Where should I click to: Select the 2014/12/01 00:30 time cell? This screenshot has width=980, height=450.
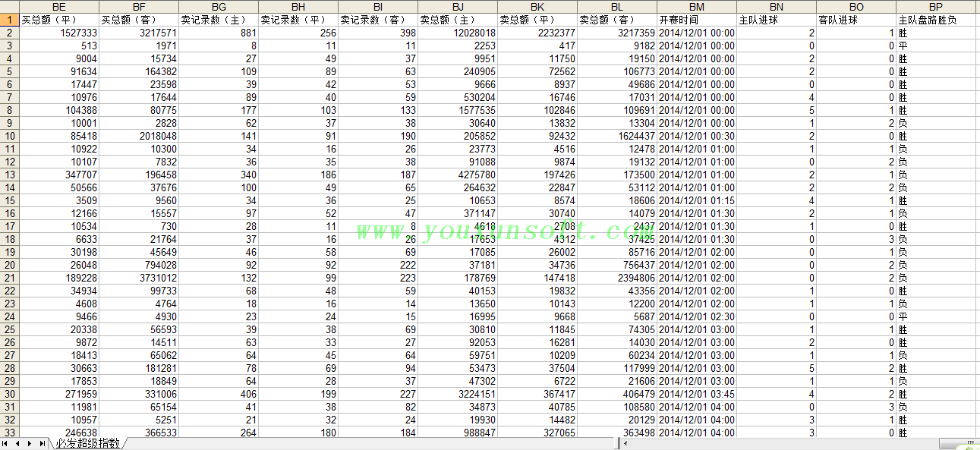click(697, 136)
